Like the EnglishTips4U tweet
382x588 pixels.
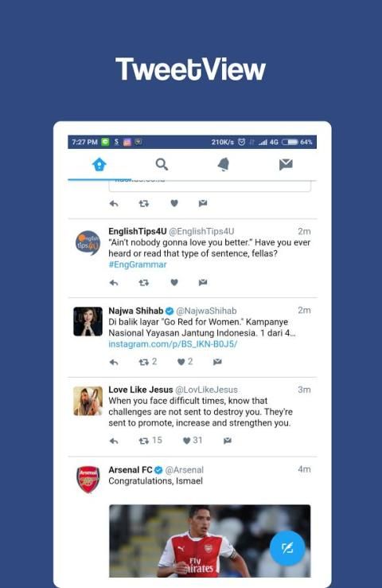(x=174, y=282)
